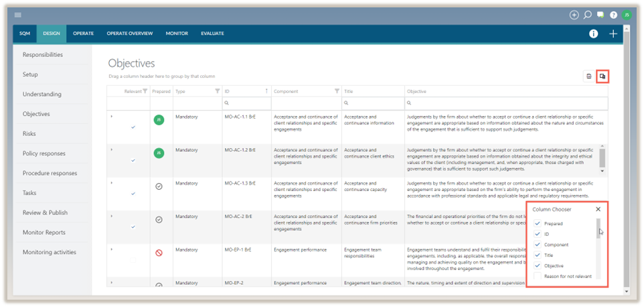The width and height of the screenshot is (644, 307).
Task: Go to Review & Publish in sidebar
Action: click(45, 212)
